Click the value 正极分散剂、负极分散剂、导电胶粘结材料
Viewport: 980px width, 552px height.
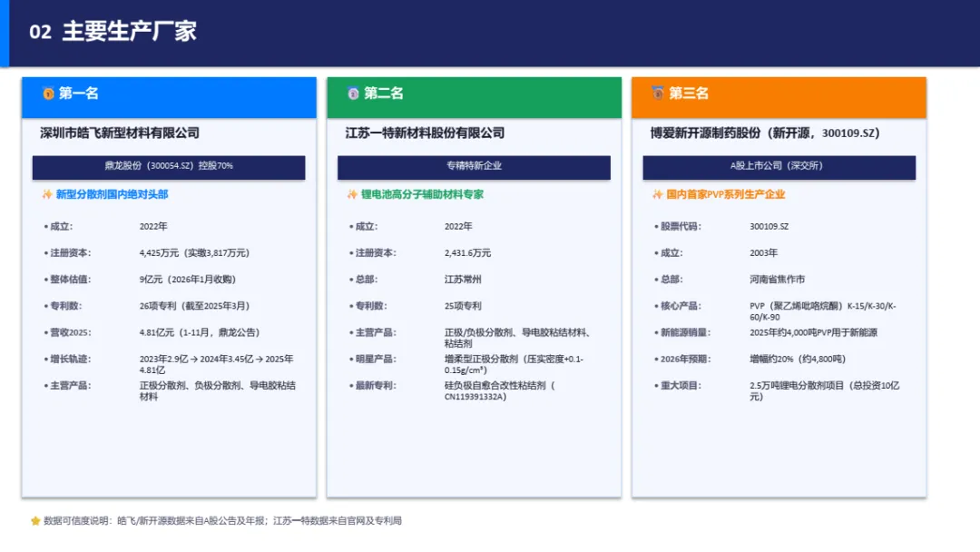[218, 390]
